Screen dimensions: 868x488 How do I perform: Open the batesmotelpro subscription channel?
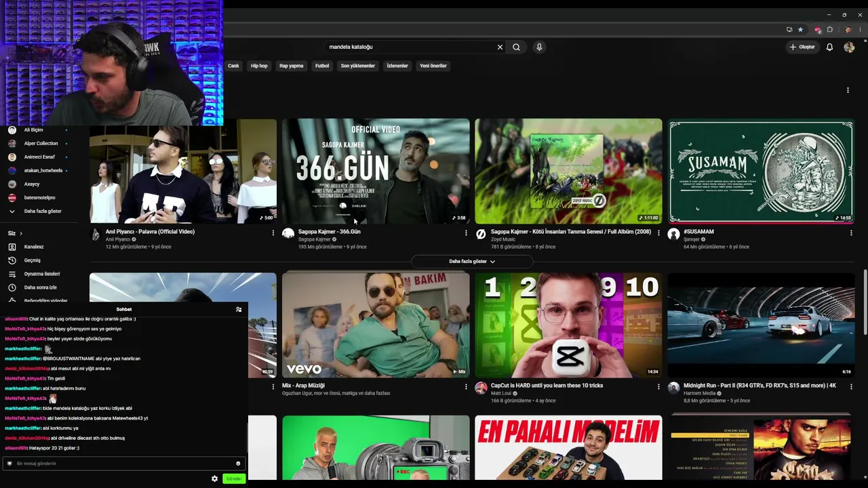click(38, 197)
